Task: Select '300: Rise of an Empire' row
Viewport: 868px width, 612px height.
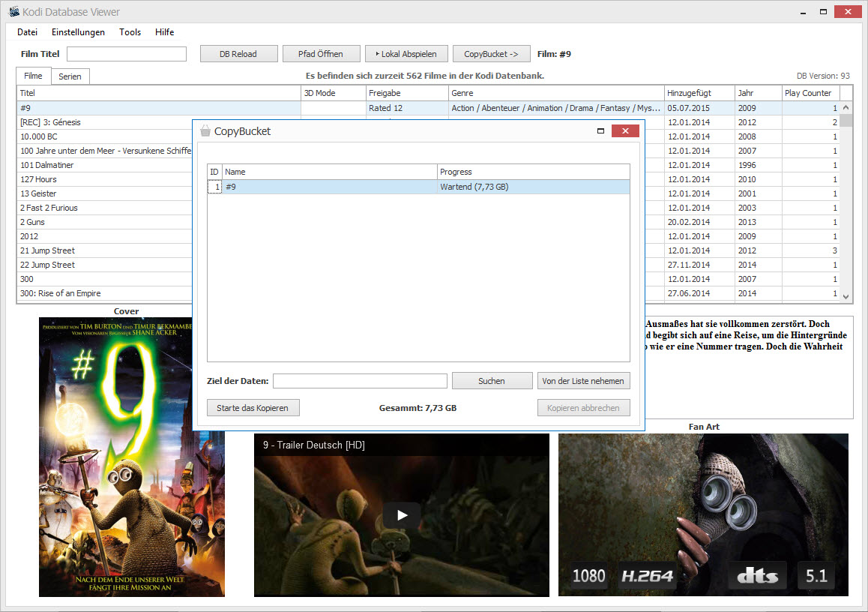Action: (105, 293)
